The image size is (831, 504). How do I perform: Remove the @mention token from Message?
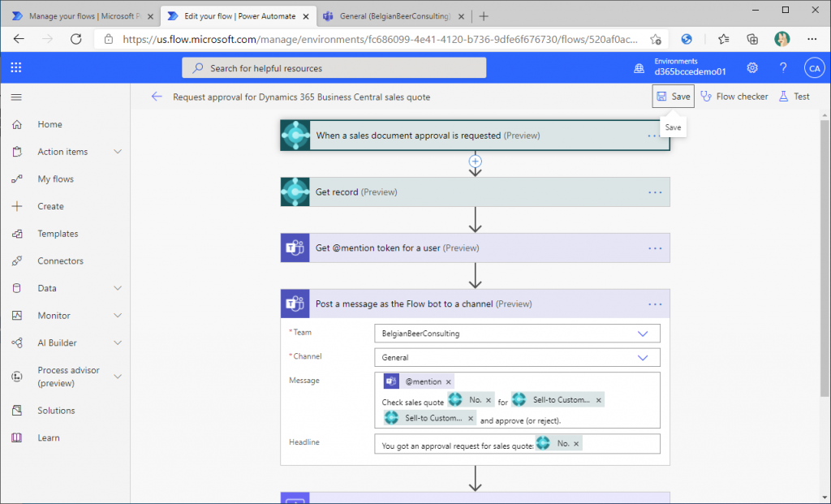448,381
